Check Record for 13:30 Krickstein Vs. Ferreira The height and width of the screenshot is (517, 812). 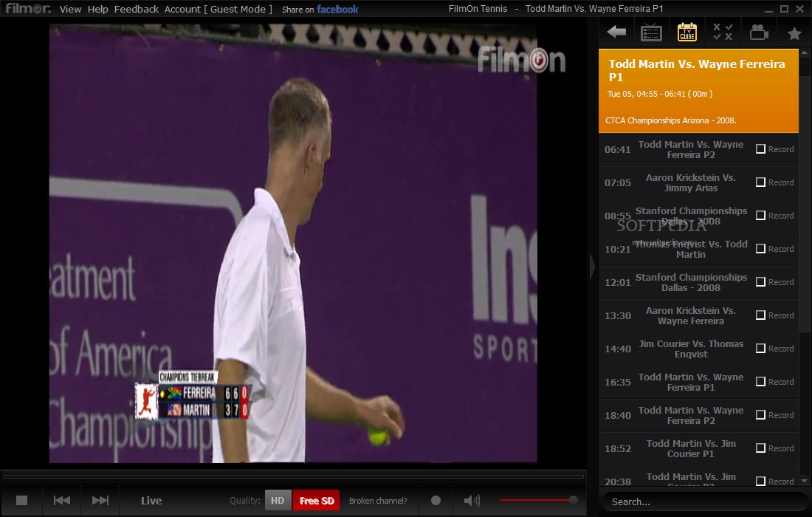760,315
